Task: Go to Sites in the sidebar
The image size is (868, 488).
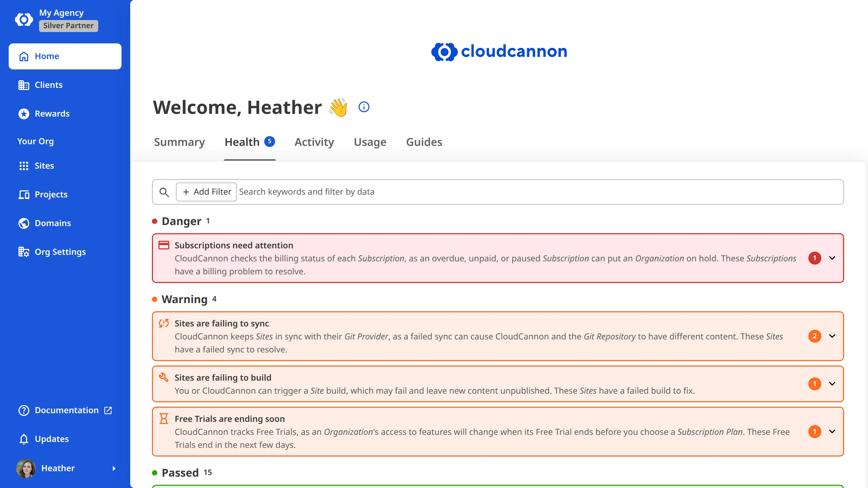Action: (65, 166)
